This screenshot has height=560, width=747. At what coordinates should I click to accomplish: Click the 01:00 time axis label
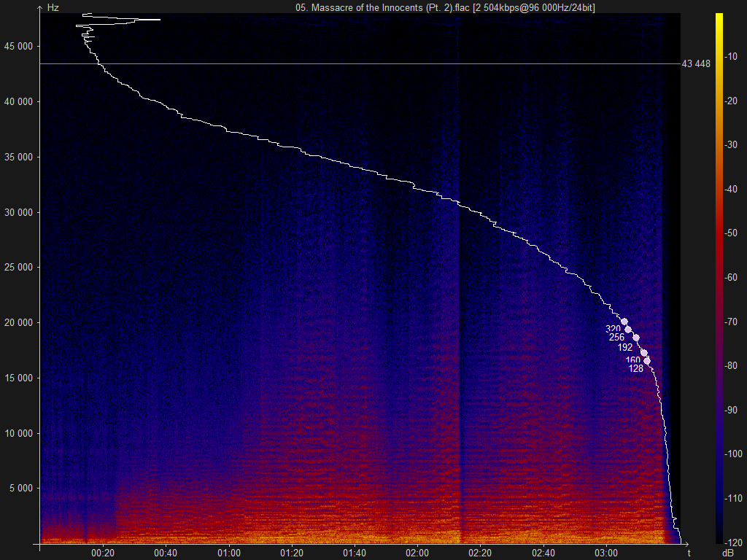click(x=228, y=553)
